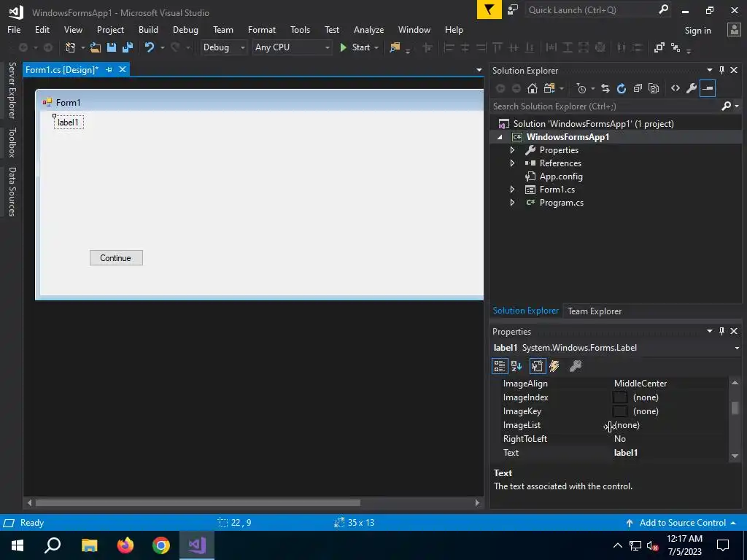Expand the Form1.cs node

pos(512,190)
